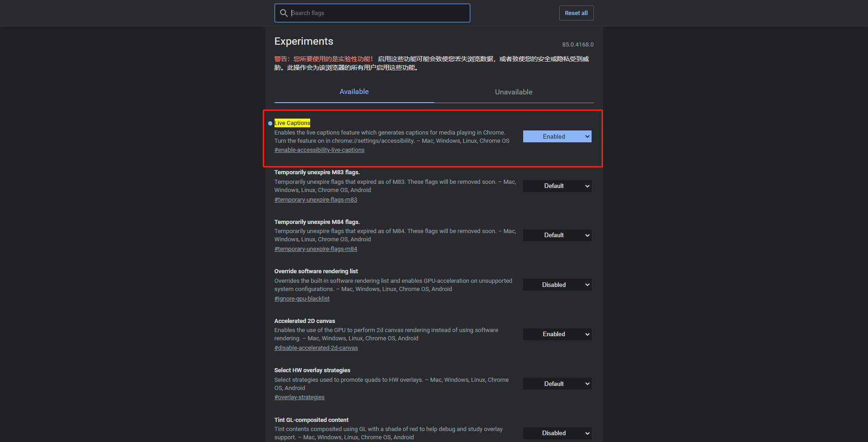Click the blue dot beside Live Captions

270,124
